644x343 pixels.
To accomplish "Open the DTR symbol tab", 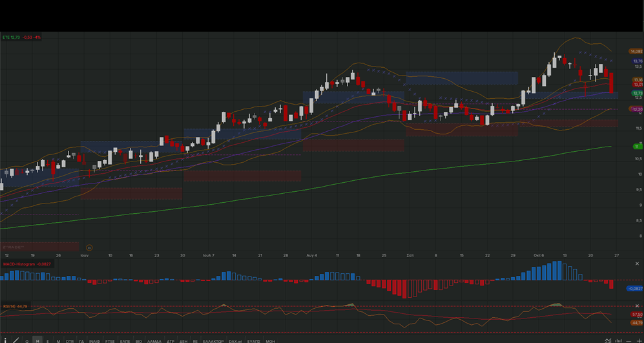I will pyautogui.click(x=70, y=341).
